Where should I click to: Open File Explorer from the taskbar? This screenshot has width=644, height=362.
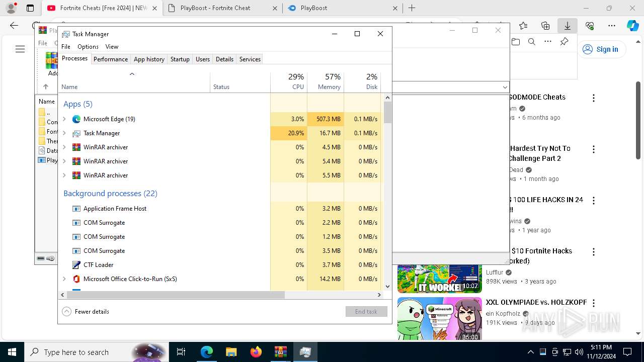(x=231, y=352)
